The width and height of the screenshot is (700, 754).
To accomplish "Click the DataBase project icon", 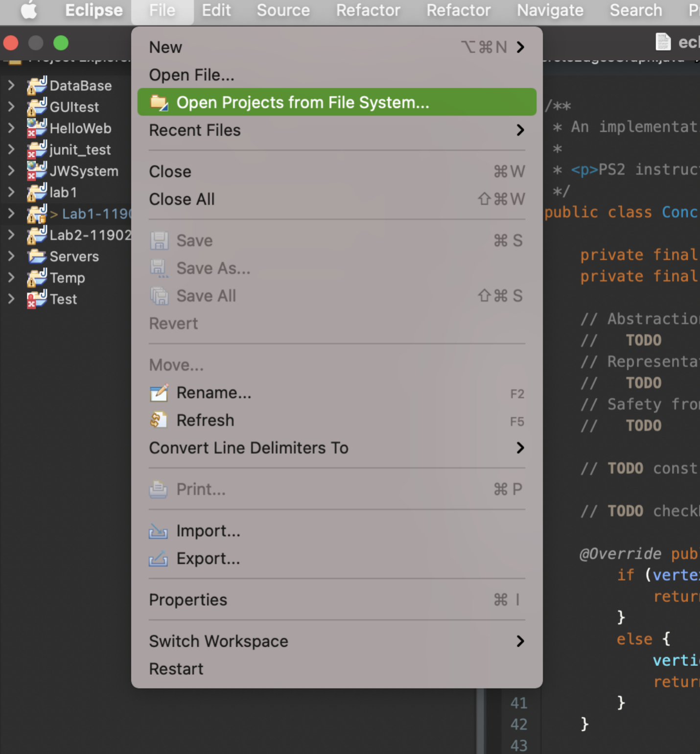I will coord(37,86).
